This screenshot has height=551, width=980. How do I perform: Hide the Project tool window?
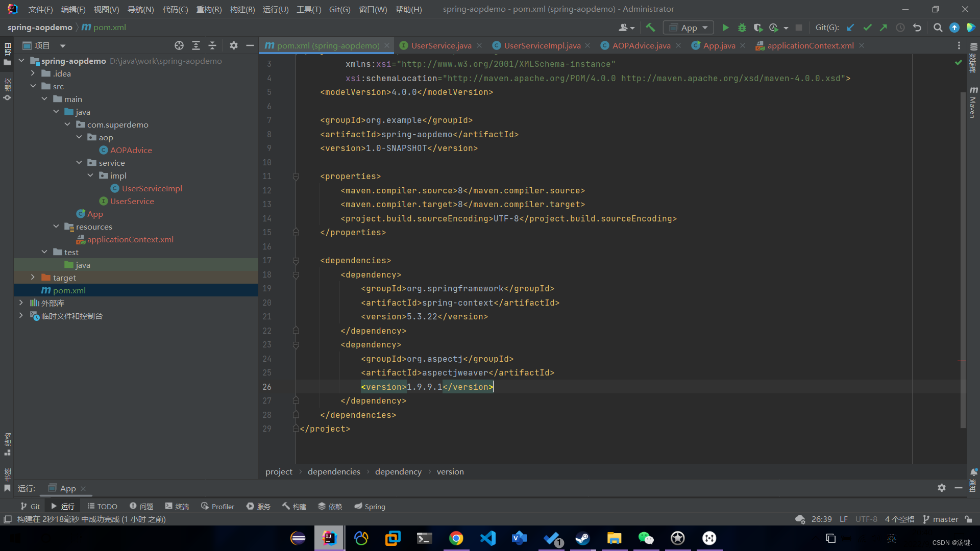pyautogui.click(x=250, y=45)
